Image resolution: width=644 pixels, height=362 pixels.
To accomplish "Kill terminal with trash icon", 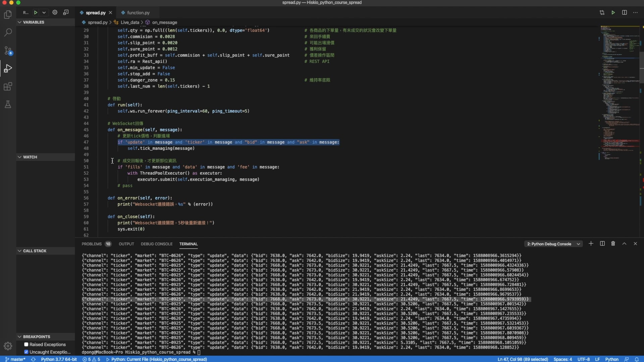I will 613,244.
